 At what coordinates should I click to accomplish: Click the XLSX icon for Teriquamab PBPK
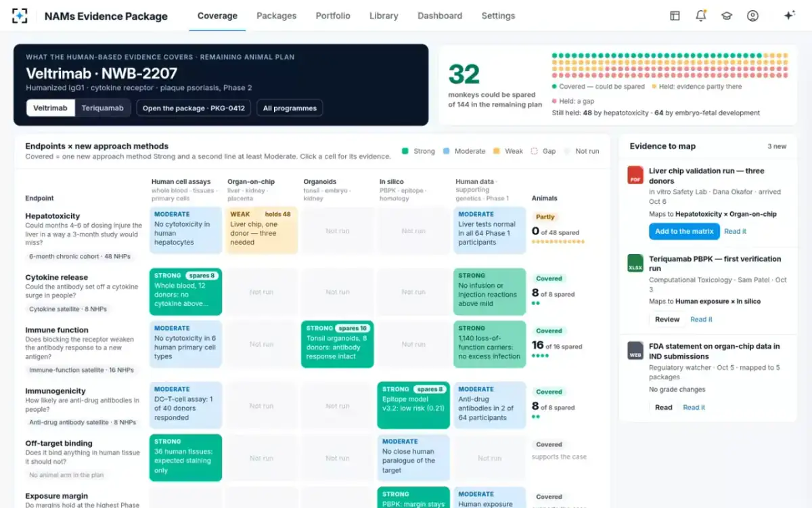pyautogui.click(x=635, y=263)
